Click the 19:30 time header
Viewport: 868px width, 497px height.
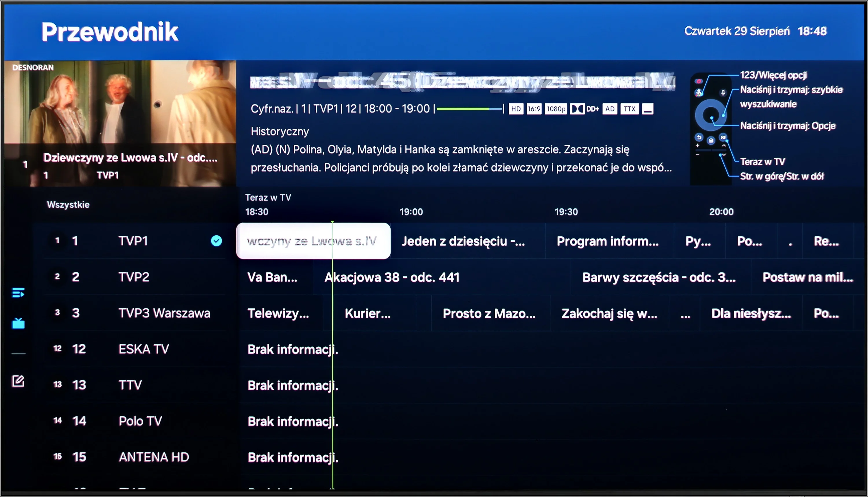pyautogui.click(x=566, y=212)
